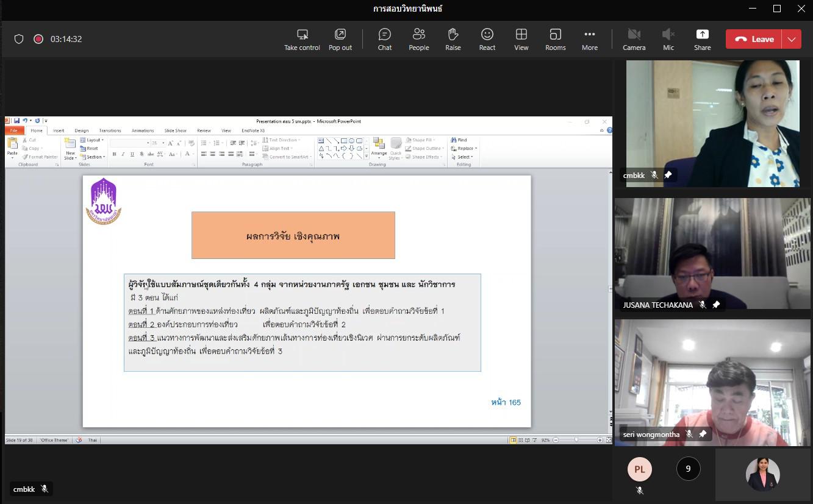The height and width of the screenshot is (504, 813).
Task: Toggle Italic formatting in Font group
Action: coord(123,154)
